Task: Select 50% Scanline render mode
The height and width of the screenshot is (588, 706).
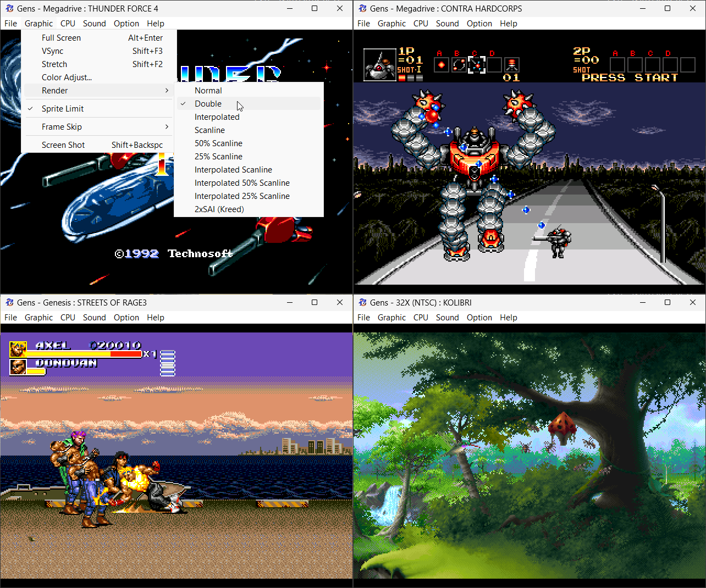Action: 249,143
